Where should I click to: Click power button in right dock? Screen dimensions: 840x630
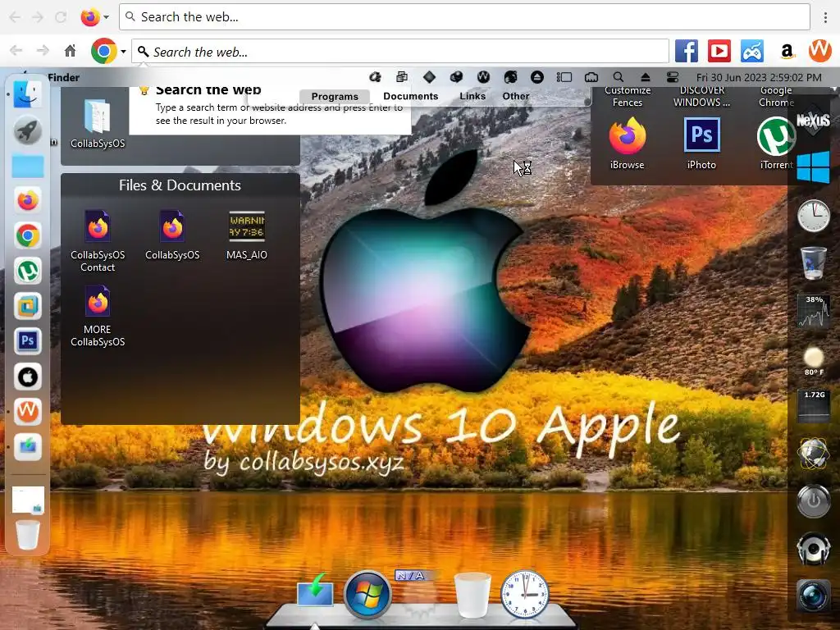[813, 501]
